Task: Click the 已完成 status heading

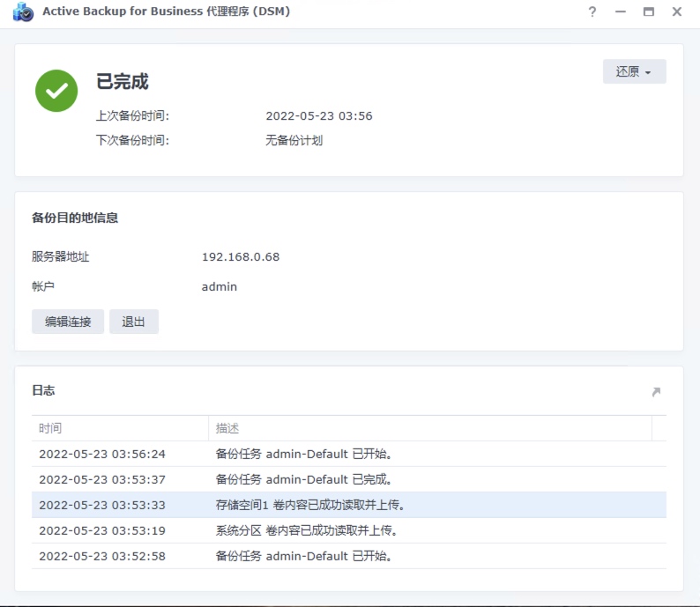Action: coord(123,82)
